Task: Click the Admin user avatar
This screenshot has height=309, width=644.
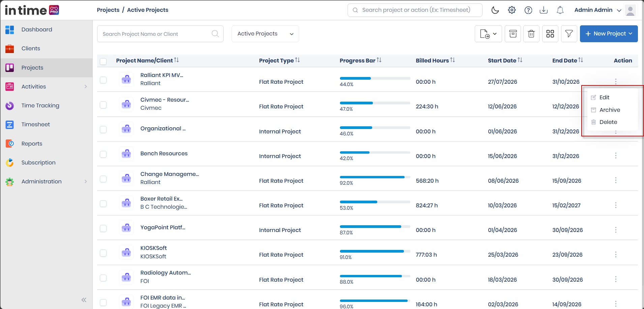Action: [630, 10]
